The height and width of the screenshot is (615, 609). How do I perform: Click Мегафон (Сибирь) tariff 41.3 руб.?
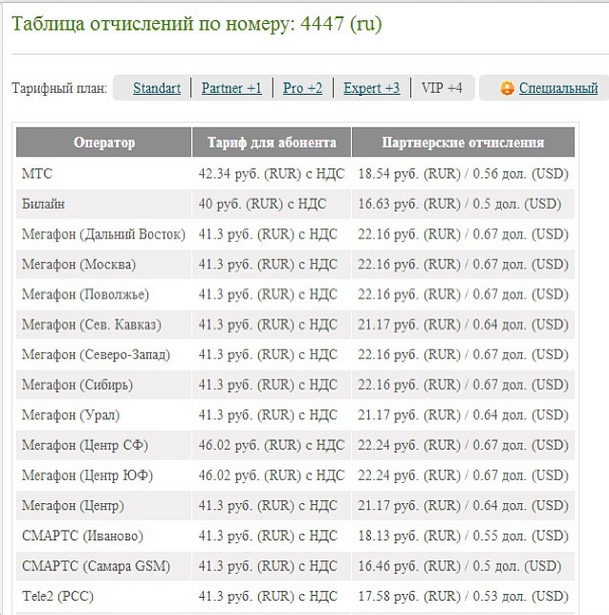[272, 385]
